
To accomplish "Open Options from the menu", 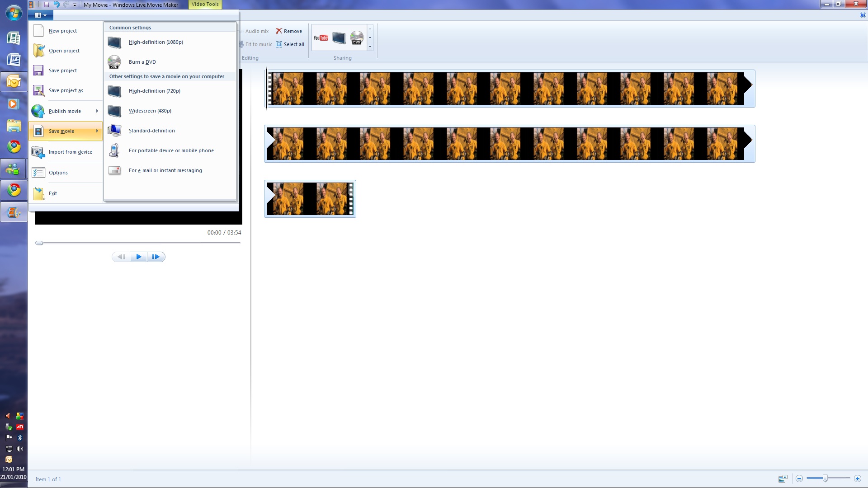I will [66, 173].
